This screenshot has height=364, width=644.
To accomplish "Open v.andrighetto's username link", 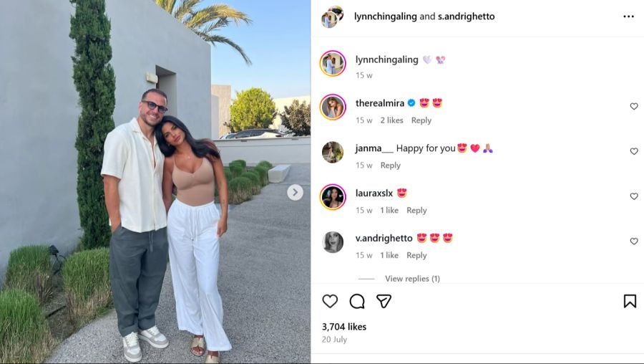I will 384,238.
